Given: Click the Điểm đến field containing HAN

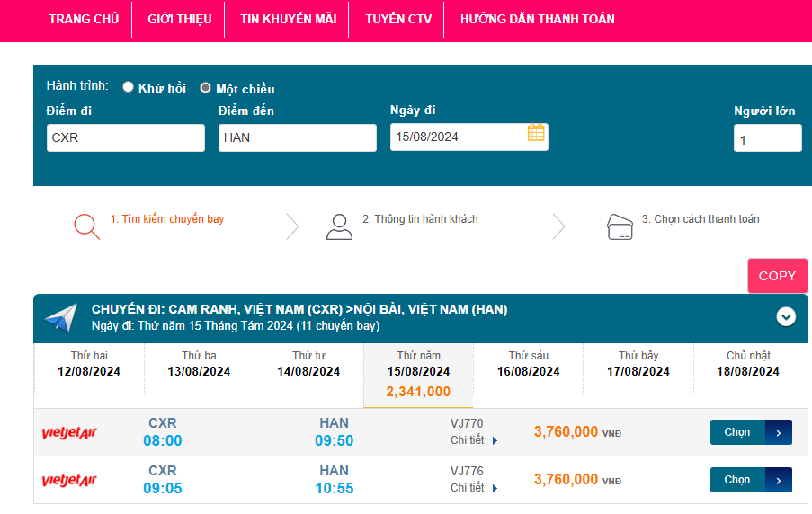Looking at the screenshot, I should [297, 137].
